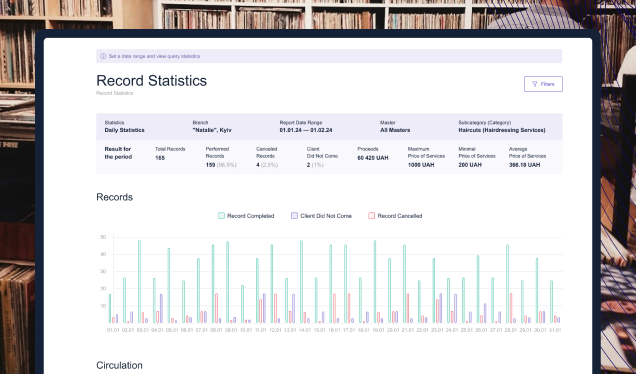The width and height of the screenshot is (636, 374).
Task: Click the '23.01' date label on chart axis
Action: pos(437,330)
